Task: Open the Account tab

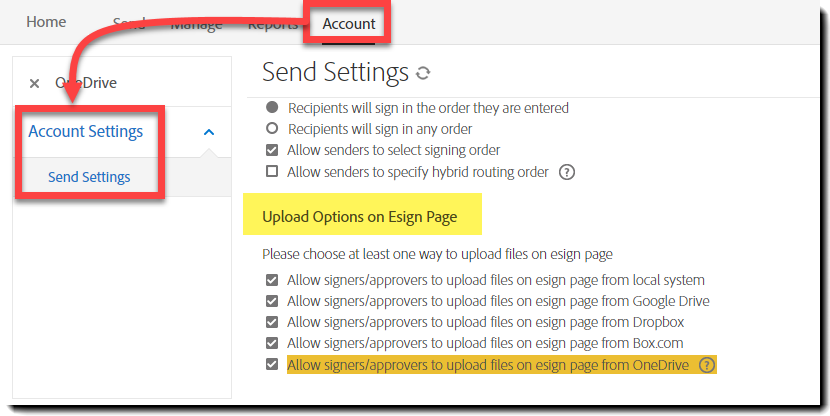Action: (349, 23)
